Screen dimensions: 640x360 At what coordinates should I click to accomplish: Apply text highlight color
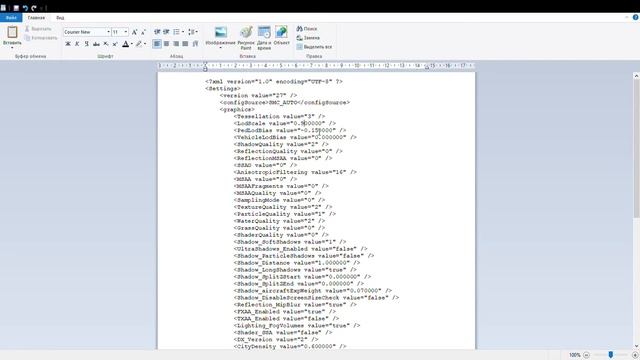(x=139, y=44)
